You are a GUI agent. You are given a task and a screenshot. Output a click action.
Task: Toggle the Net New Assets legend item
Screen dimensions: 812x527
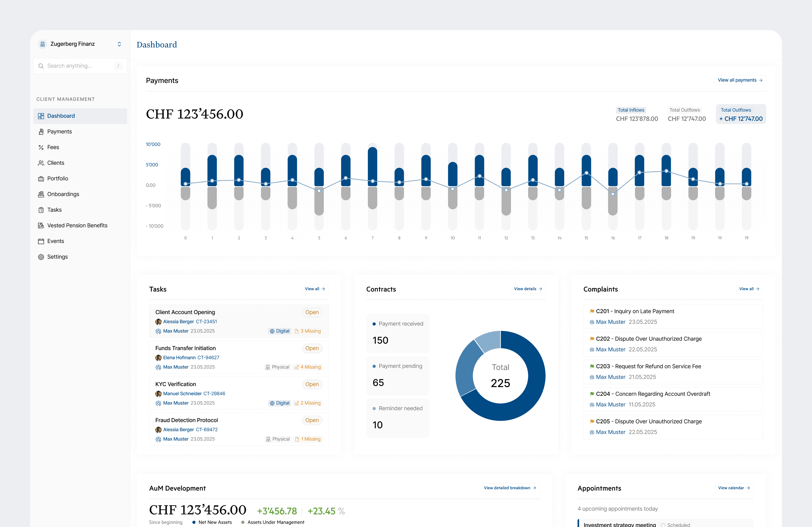point(212,522)
